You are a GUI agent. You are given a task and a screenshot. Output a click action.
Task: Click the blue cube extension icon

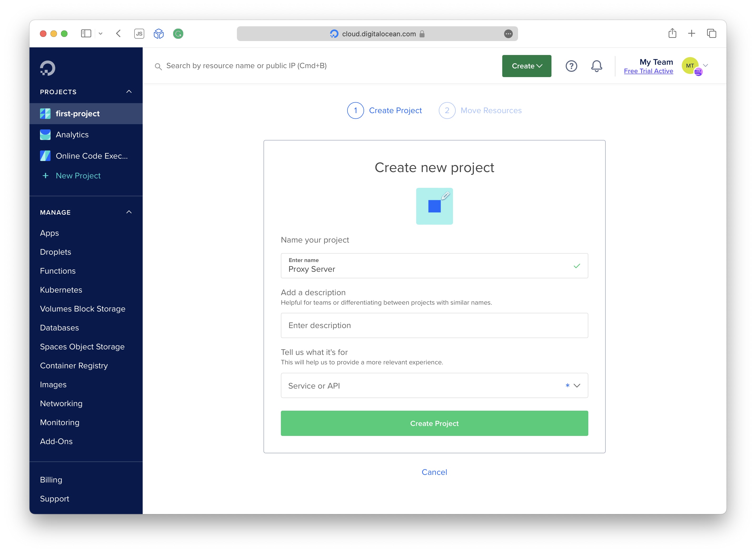coord(159,33)
